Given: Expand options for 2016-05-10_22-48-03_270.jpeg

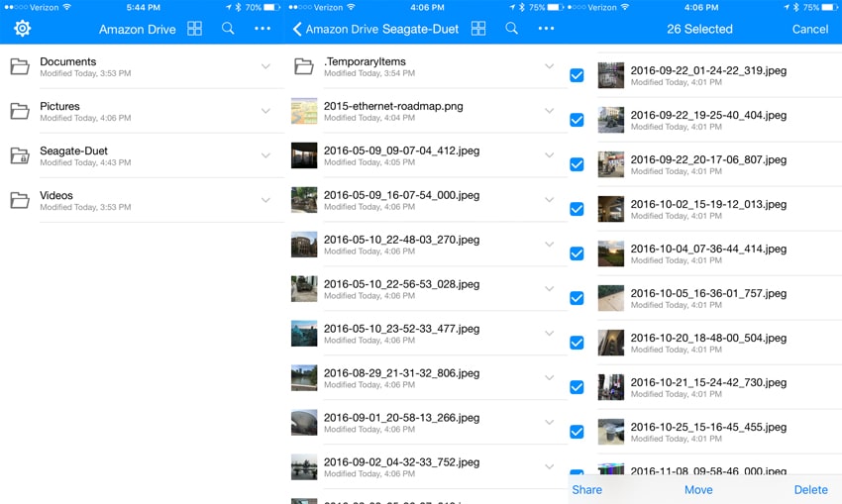Looking at the screenshot, I should point(550,245).
